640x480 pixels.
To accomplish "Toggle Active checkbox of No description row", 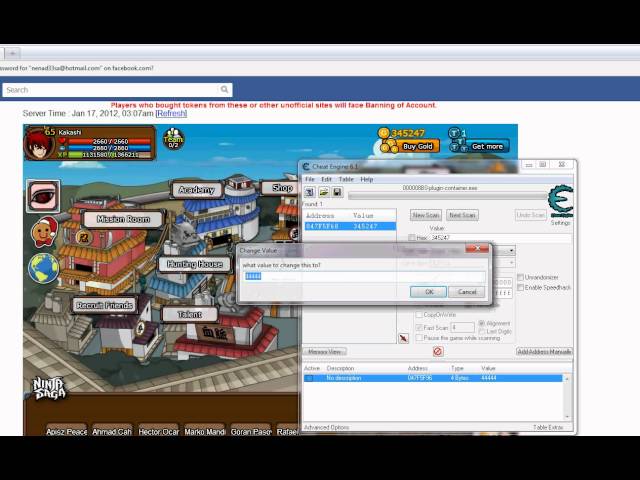I will click(x=309, y=378).
